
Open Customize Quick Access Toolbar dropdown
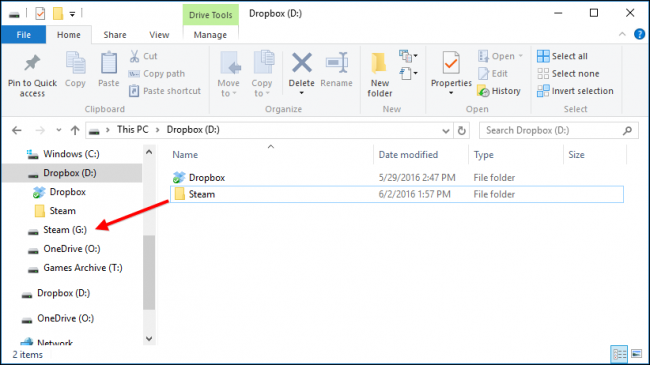[72, 14]
